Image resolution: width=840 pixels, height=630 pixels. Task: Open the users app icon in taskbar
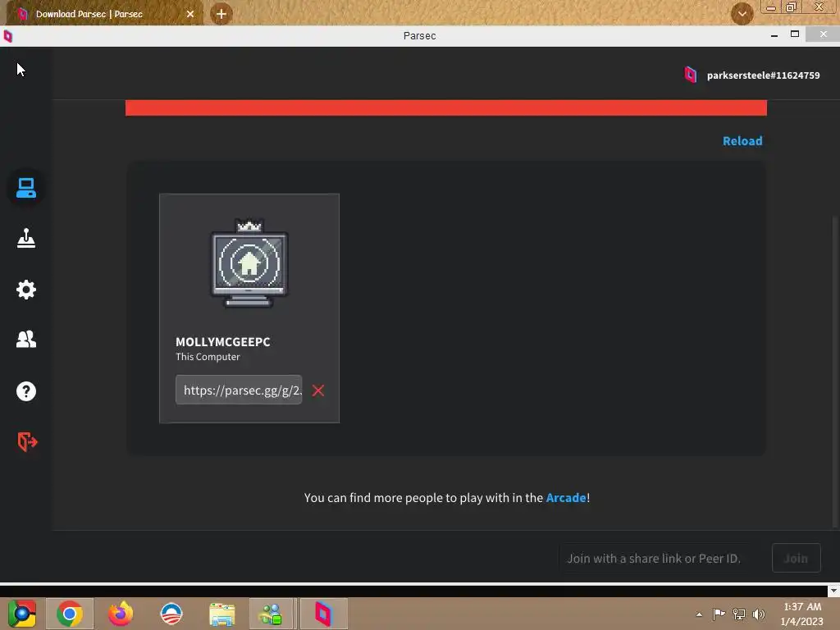(x=271, y=614)
